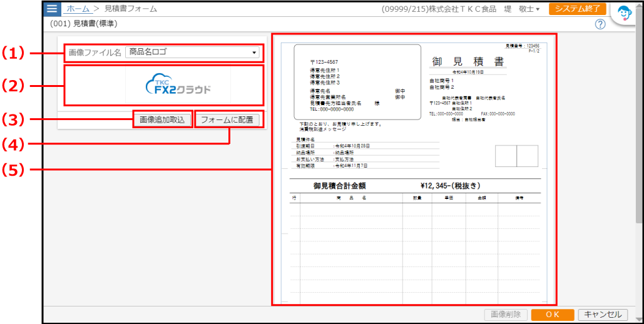Open the assistant character avatar
The width and height of the screenshot is (644, 324).
(625, 13)
